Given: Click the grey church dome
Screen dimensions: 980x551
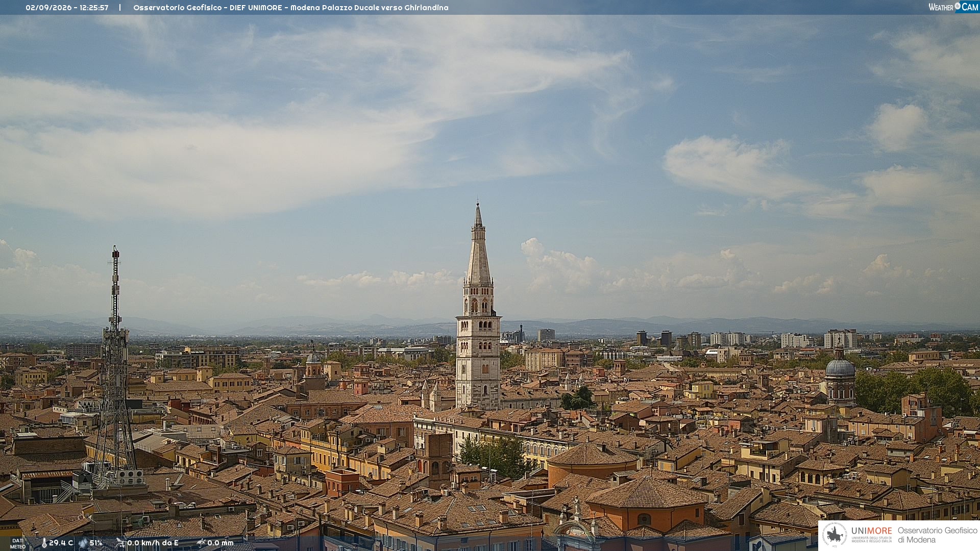Looking at the screenshot, I should point(840,366).
